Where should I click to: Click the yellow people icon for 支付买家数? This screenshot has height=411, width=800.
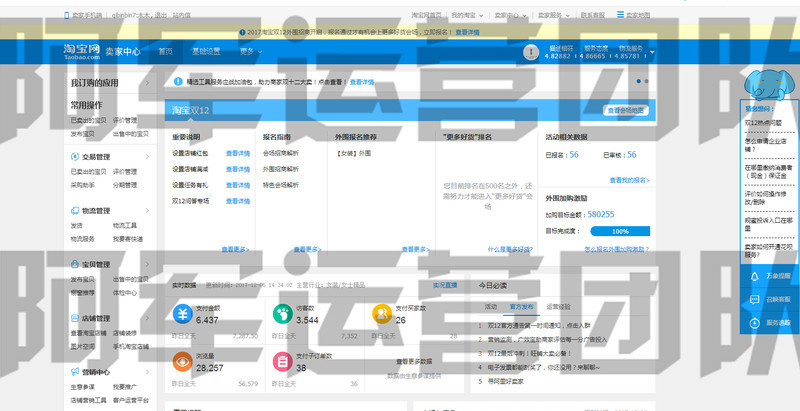(x=382, y=314)
